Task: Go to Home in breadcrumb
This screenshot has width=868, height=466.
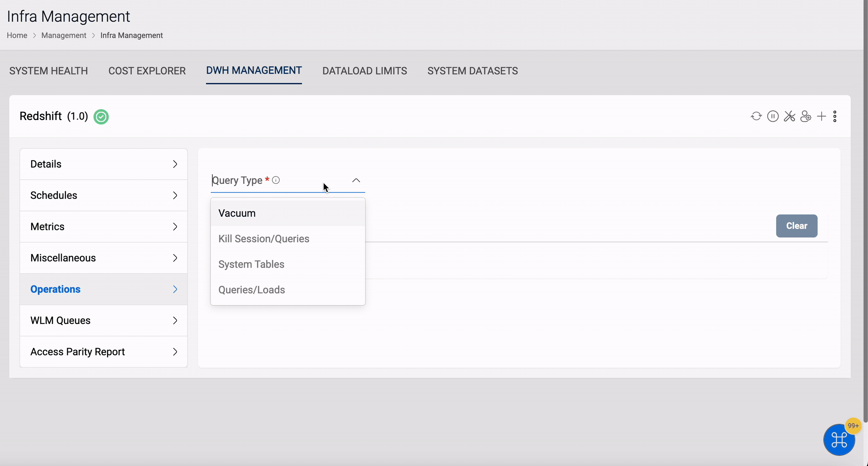Action: 17,35
